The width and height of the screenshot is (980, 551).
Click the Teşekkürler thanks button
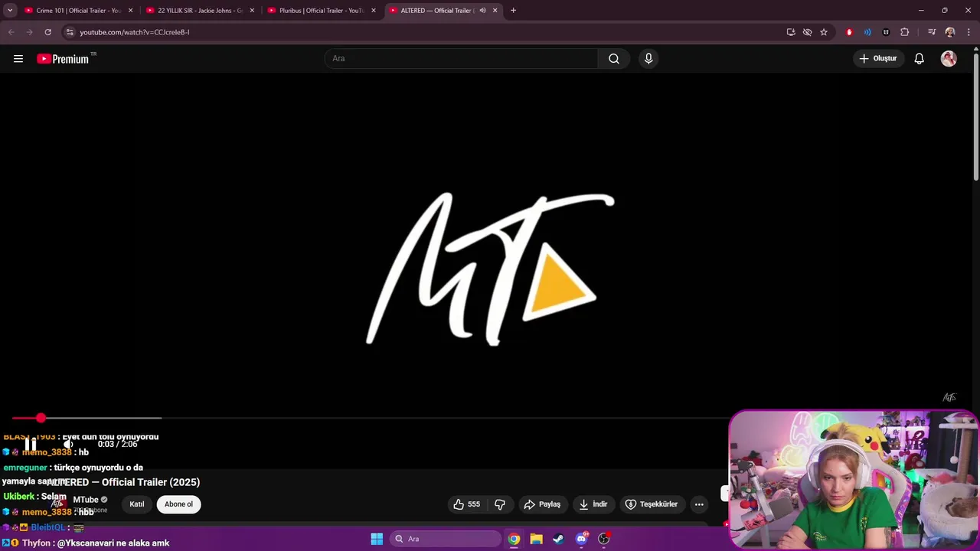[652, 504]
